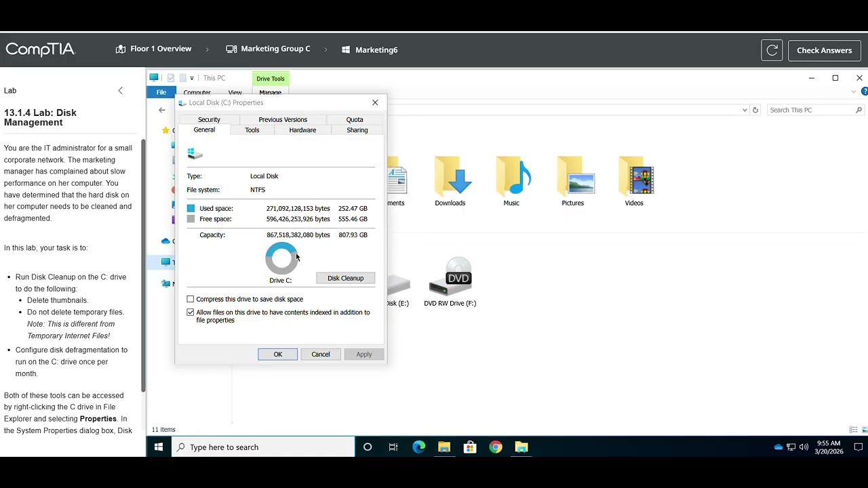Go to Floor 1 Overview breadcrumb
Screen dimensions: 868x488
[153, 49]
